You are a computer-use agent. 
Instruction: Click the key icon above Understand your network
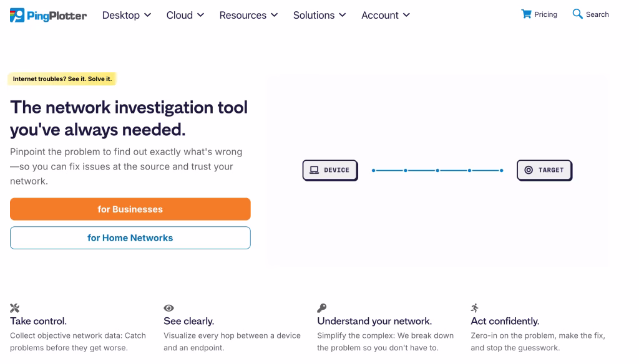pyautogui.click(x=322, y=308)
